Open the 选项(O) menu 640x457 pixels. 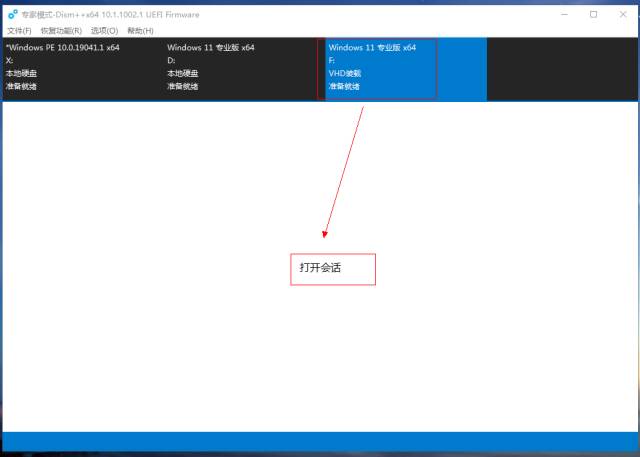[104, 31]
